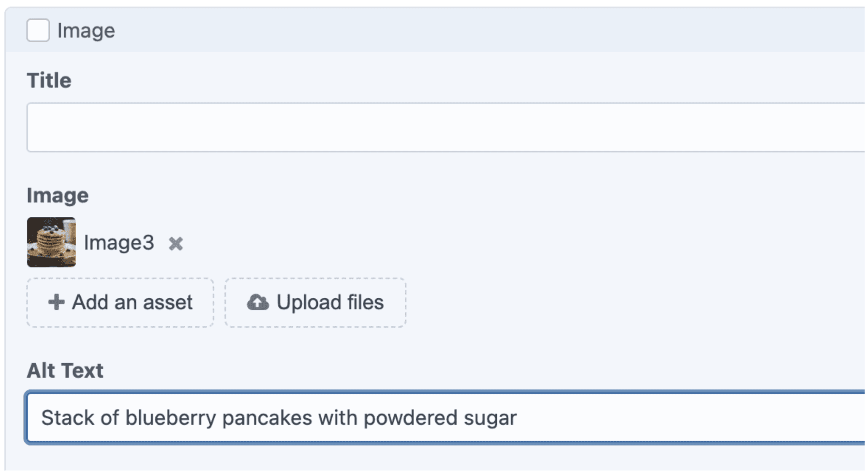Open the Image3 asset details
The height and width of the screenshot is (474, 868).
pyautogui.click(x=120, y=243)
